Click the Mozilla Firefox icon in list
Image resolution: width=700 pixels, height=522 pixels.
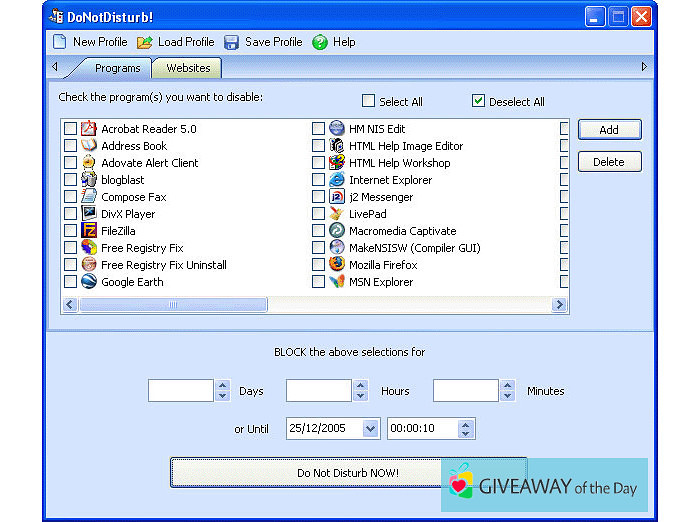coord(337,265)
